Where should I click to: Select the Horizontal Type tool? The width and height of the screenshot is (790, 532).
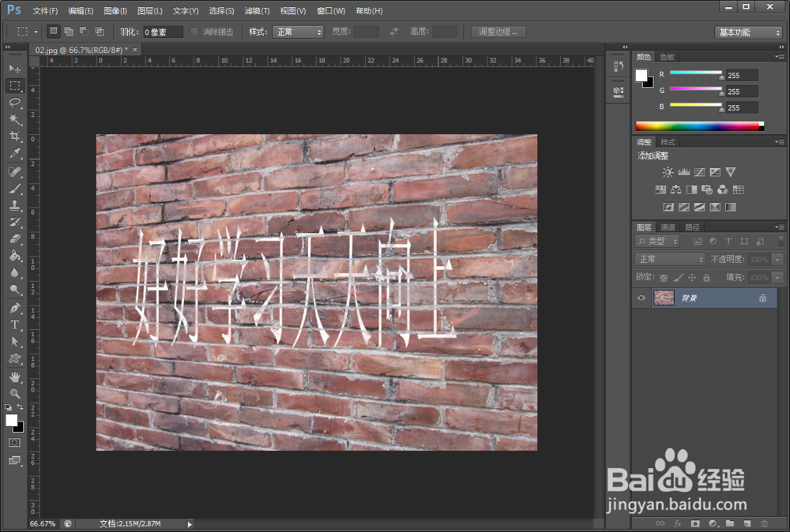click(14, 324)
